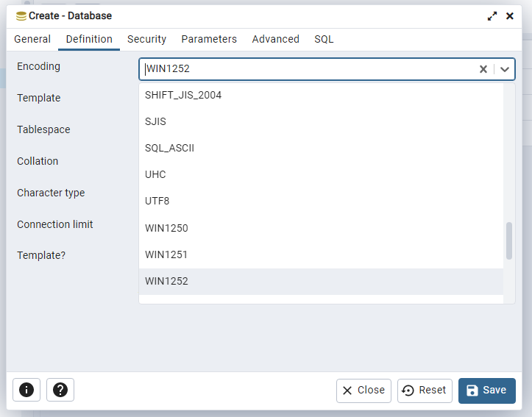532x417 pixels.
Task: Close the dialog via title bar X
Action: tap(509, 15)
